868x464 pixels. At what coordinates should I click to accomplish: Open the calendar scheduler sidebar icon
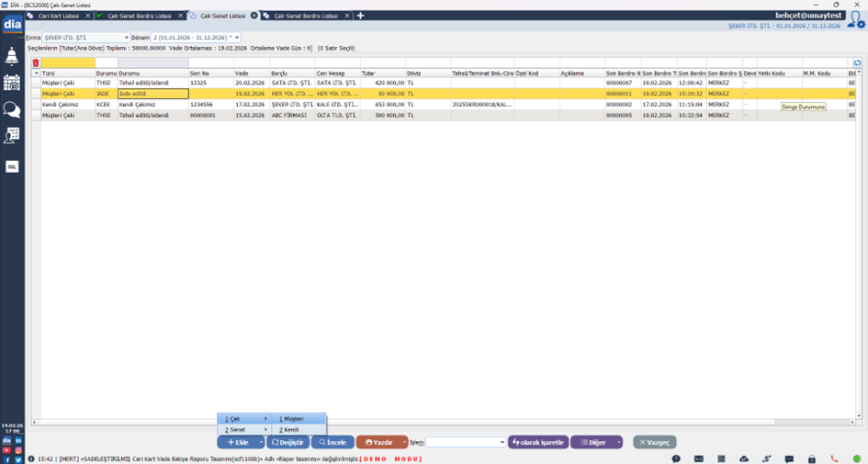pyautogui.click(x=12, y=83)
